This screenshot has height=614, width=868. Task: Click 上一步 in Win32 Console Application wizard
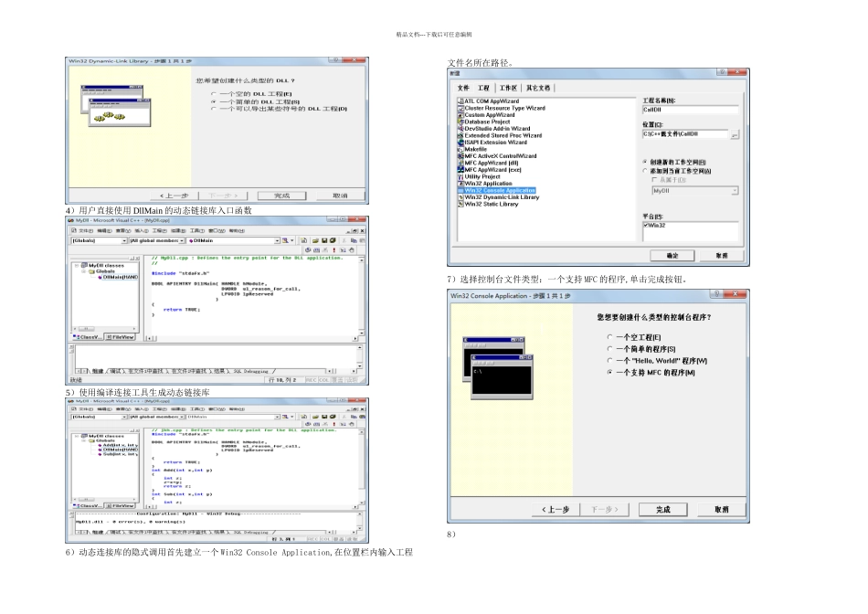[x=556, y=509]
